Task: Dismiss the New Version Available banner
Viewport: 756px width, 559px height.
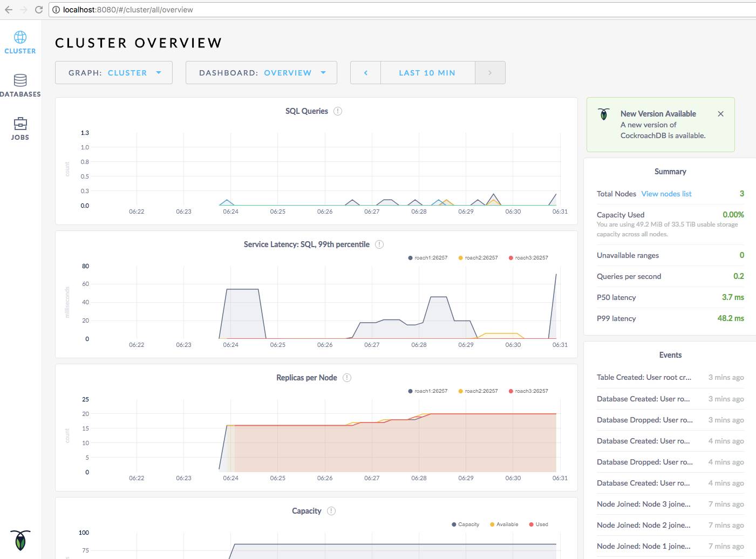Action: click(721, 114)
